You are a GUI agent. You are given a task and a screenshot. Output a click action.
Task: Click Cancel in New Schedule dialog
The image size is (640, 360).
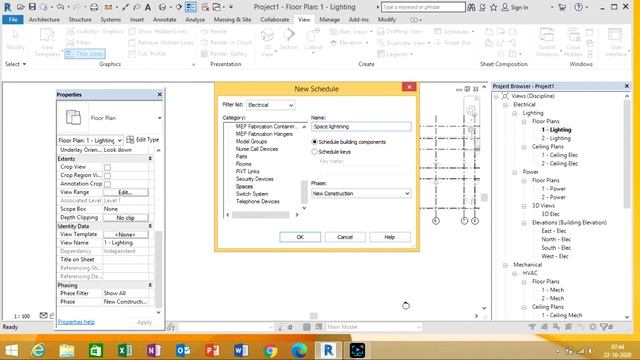(345, 237)
